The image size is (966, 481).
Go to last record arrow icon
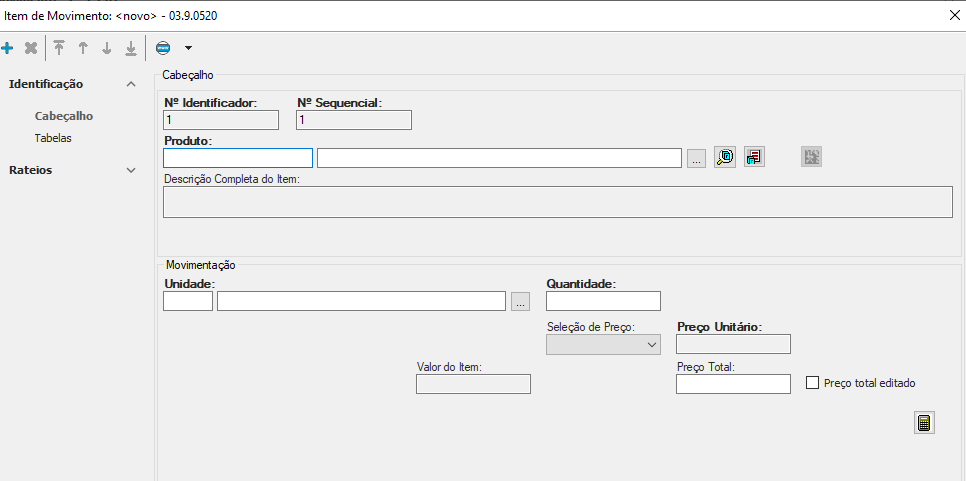point(130,47)
